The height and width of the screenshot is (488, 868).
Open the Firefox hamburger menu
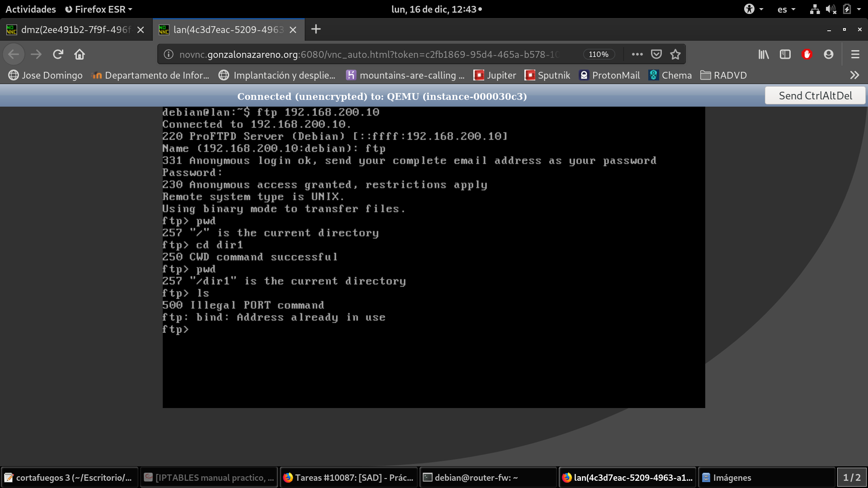tap(855, 54)
